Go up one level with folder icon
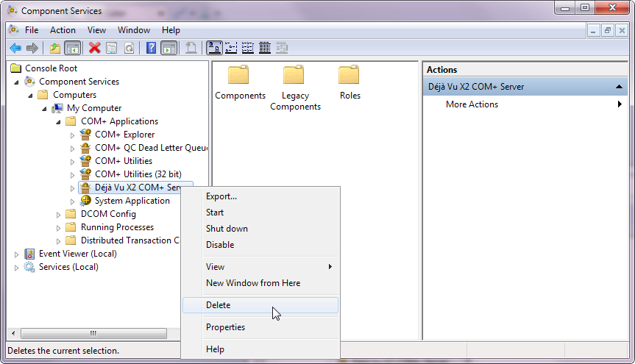This screenshot has height=364, width=635. [55, 49]
